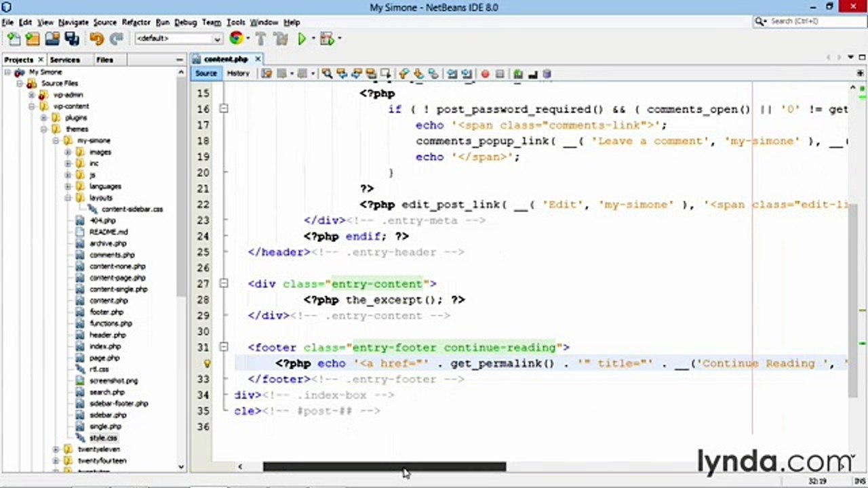Open the File menu
868x488 pixels.
(7, 22)
